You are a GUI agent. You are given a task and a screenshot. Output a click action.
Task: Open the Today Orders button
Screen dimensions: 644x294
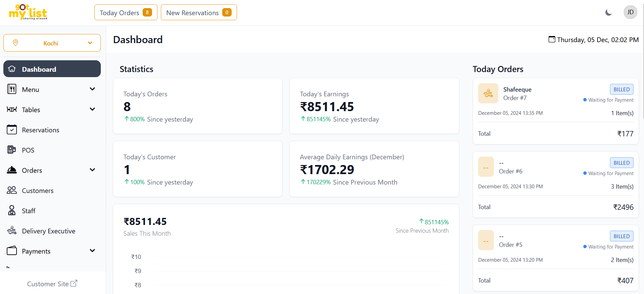(x=126, y=12)
